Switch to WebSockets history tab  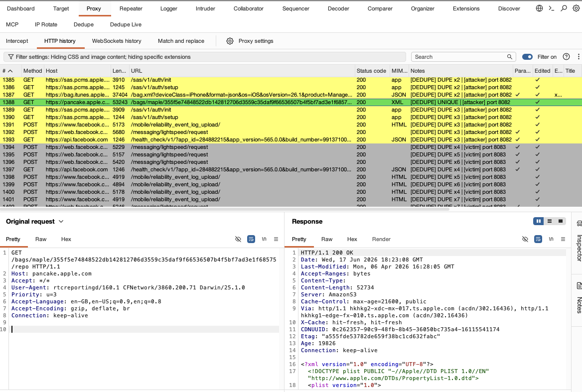click(117, 41)
